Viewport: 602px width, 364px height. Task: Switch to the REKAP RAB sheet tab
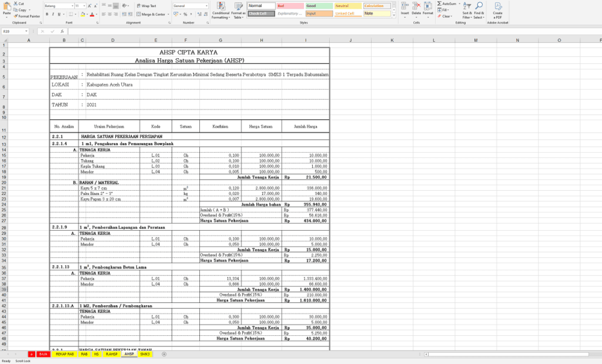[65, 355]
